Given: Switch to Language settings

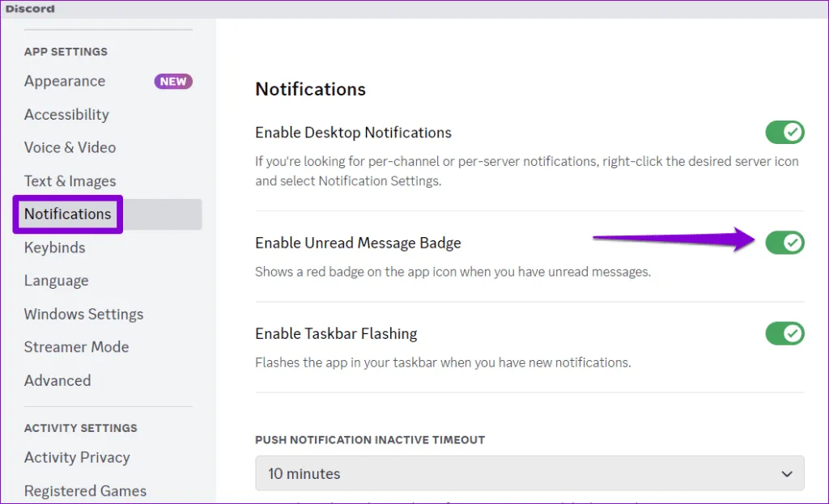Looking at the screenshot, I should 56,281.
